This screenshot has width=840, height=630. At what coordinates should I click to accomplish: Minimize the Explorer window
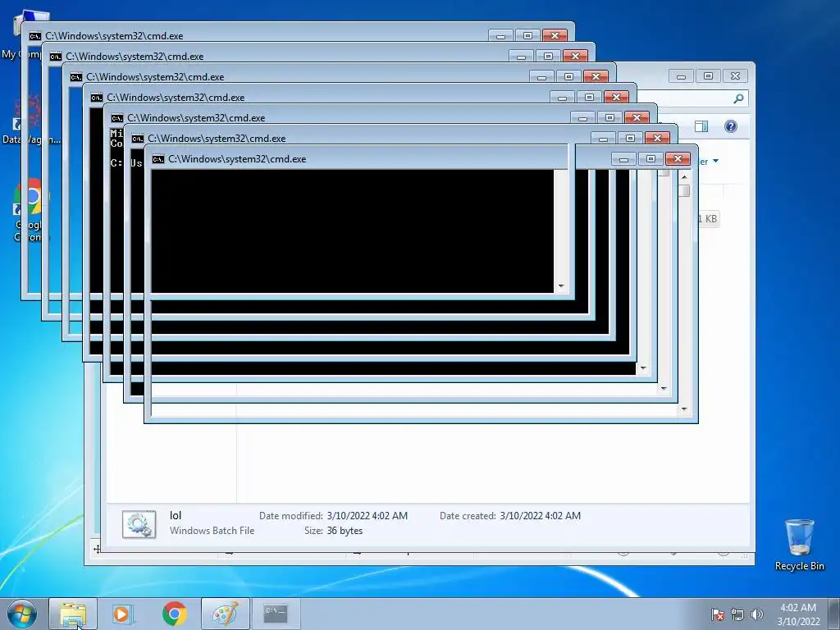(681, 76)
